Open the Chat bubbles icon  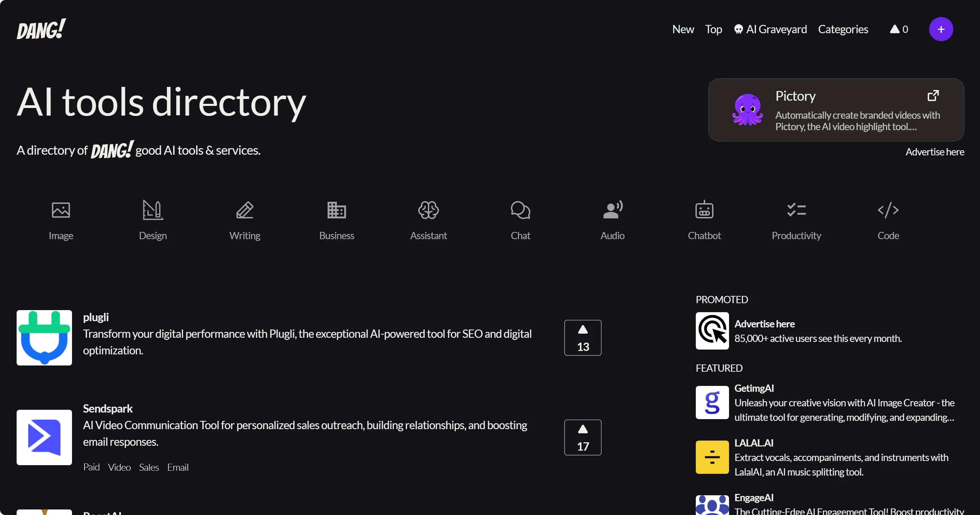point(520,210)
